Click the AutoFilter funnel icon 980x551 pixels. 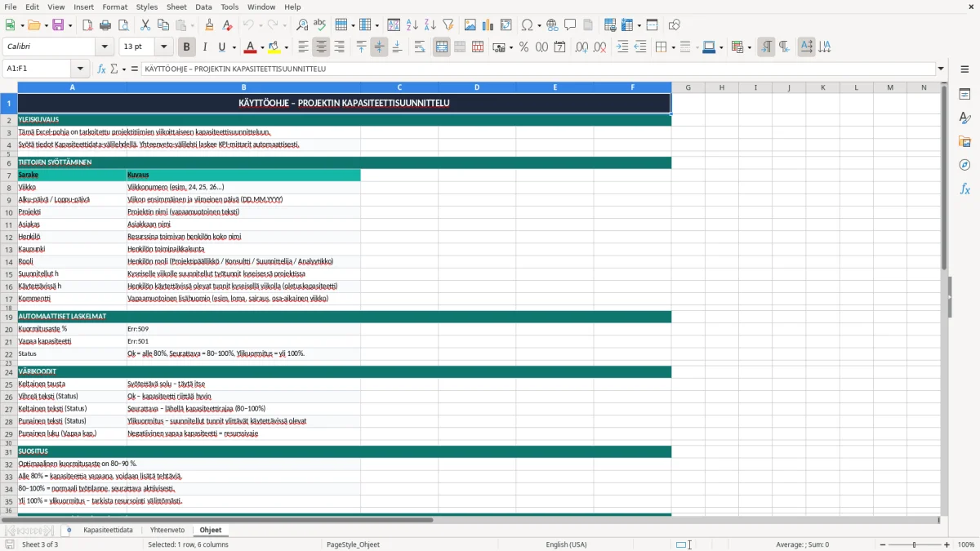pyautogui.click(x=448, y=25)
